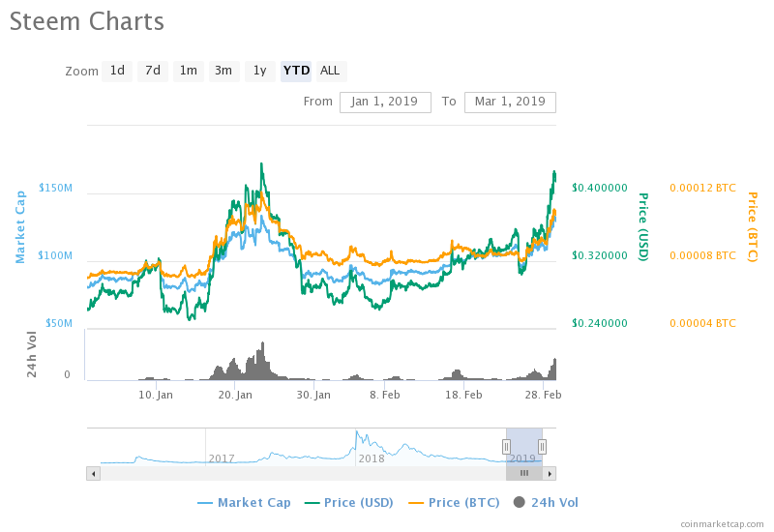The width and height of the screenshot is (774, 532).
Task: Click the coinmarketcap.com credit link
Action: pyautogui.click(x=722, y=524)
